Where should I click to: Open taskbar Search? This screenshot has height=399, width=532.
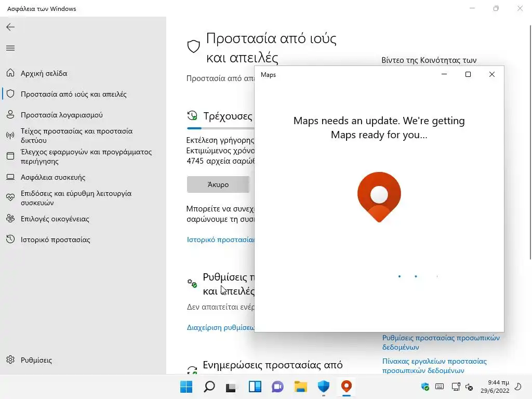tap(209, 387)
